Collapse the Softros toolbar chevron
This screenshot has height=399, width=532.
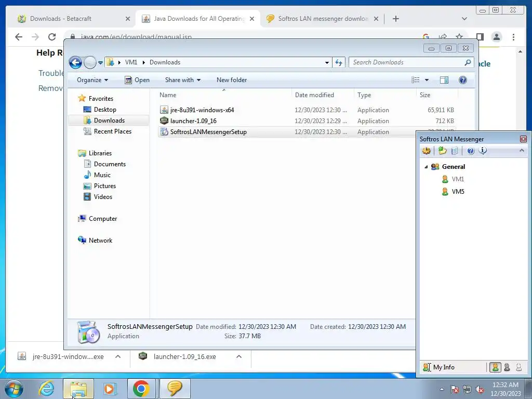pyautogui.click(x=522, y=150)
